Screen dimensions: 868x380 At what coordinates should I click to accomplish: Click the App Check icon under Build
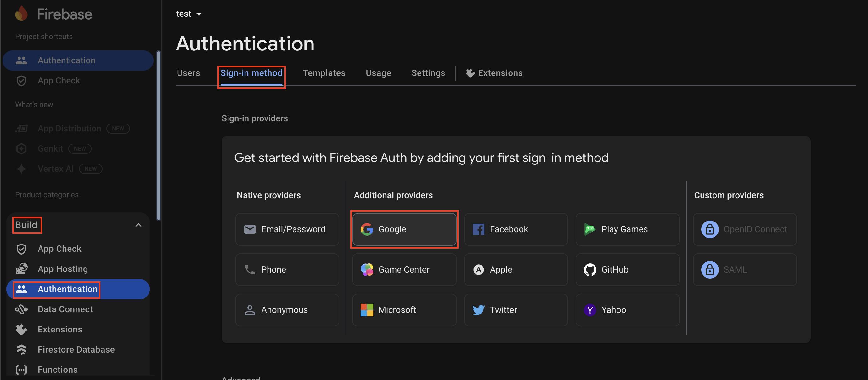pos(21,249)
